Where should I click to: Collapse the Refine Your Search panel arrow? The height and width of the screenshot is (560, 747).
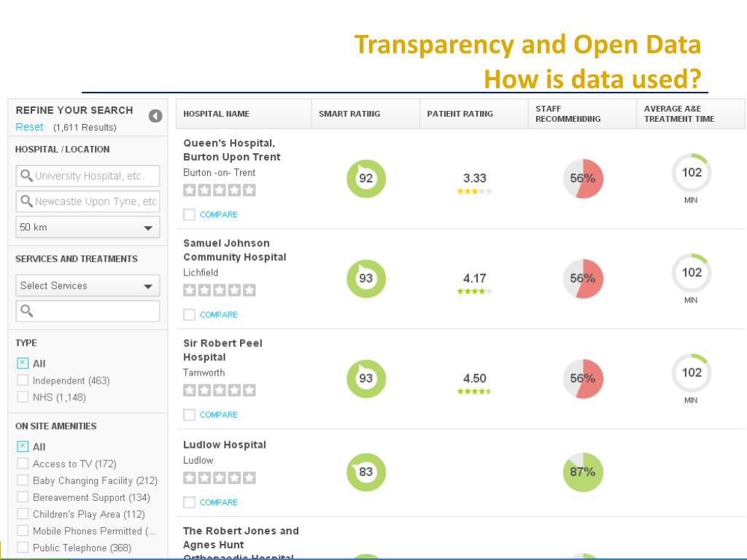click(x=155, y=116)
